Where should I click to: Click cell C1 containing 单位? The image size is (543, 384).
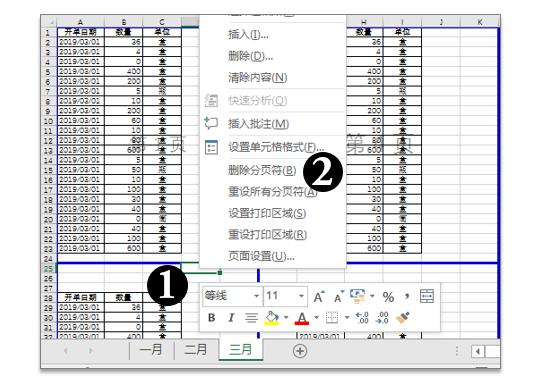(x=162, y=32)
